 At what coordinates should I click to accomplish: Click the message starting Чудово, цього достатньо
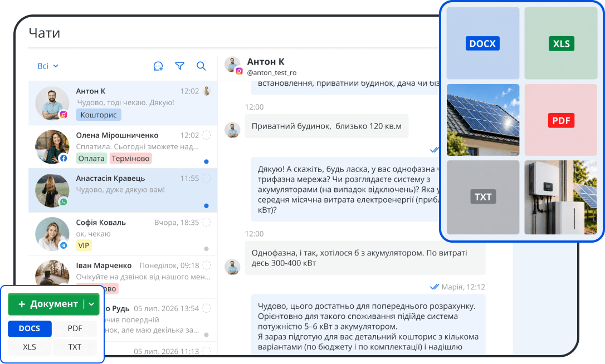368,324
